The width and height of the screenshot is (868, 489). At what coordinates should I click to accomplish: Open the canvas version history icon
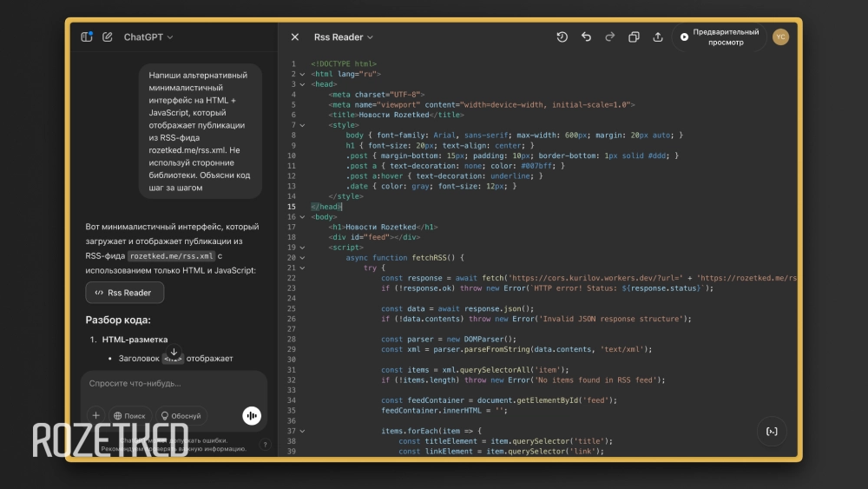click(562, 37)
